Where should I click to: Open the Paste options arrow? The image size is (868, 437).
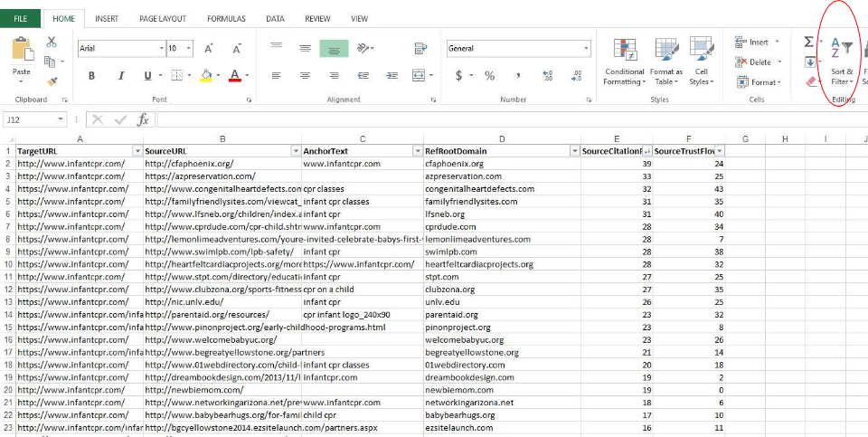[x=21, y=82]
